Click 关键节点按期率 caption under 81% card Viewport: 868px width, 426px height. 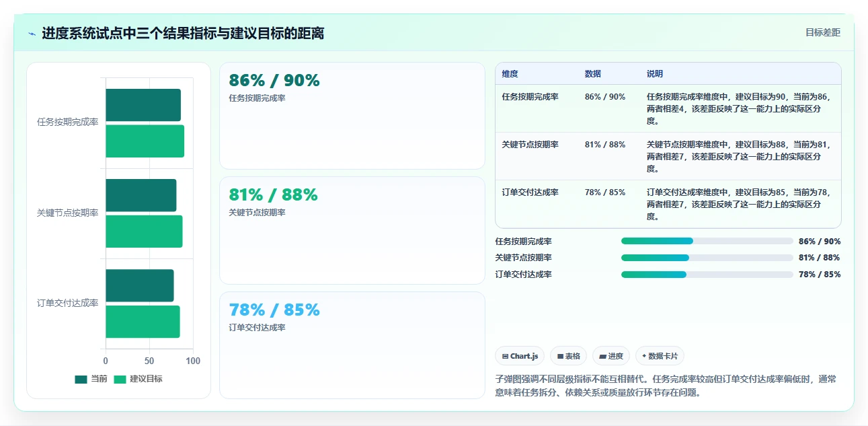click(258, 213)
